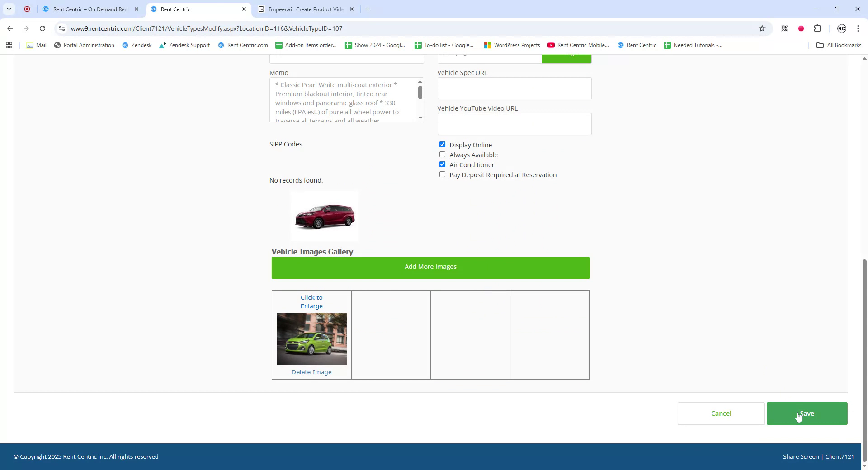
Task: Open the Zendesk bookmark
Action: pos(137,45)
